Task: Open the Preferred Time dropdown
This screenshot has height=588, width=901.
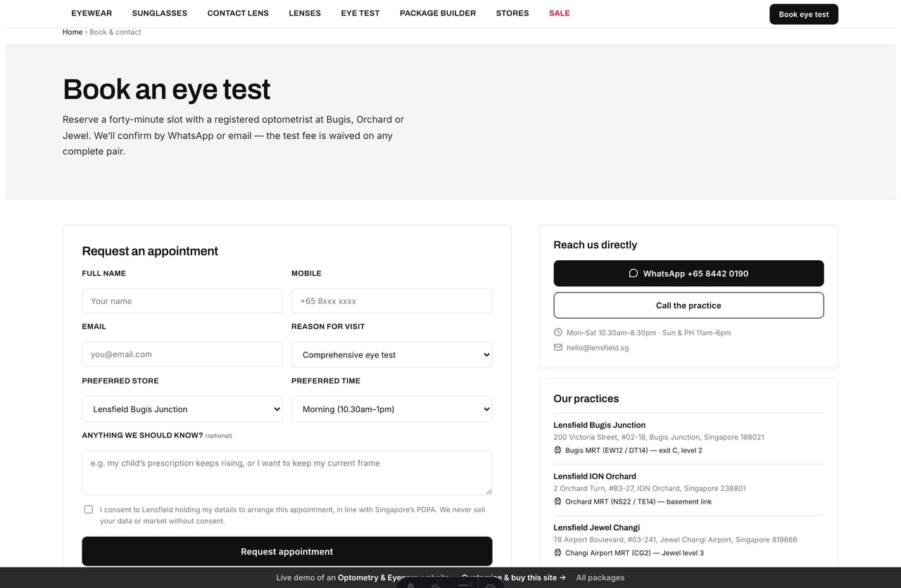Action: (x=391, y=409)
